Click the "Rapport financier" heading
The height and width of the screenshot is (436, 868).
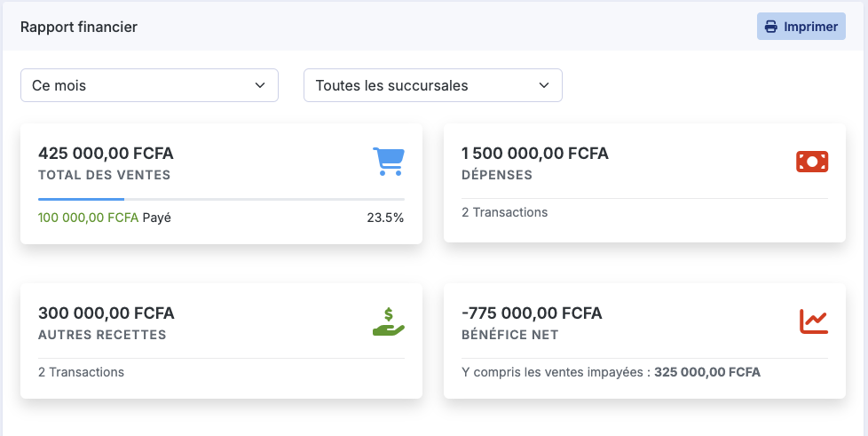coord(79,27)
